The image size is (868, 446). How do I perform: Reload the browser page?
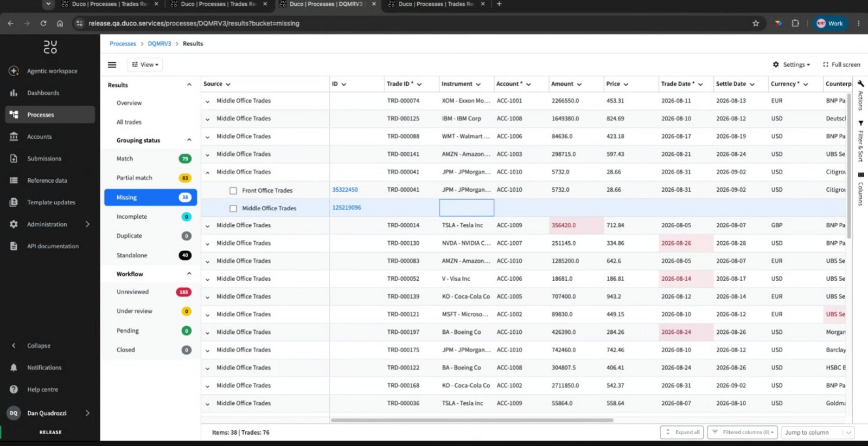click(x=43, y=23)
